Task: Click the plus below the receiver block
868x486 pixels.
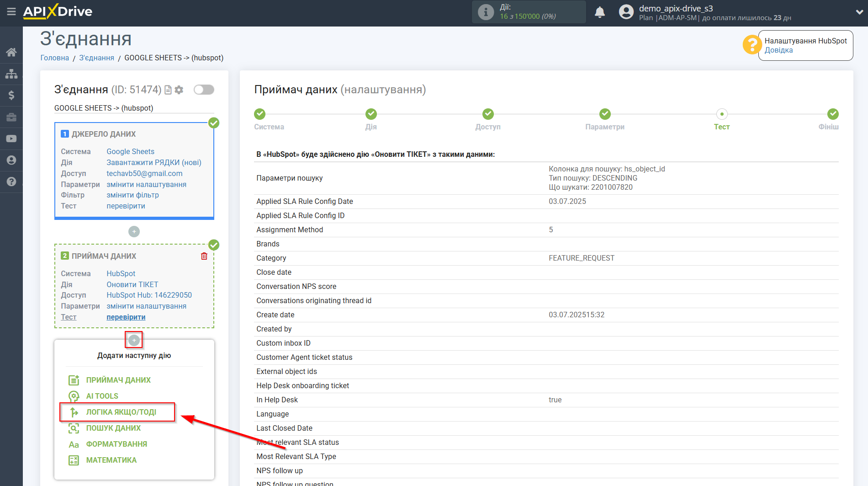Action: 134,340
